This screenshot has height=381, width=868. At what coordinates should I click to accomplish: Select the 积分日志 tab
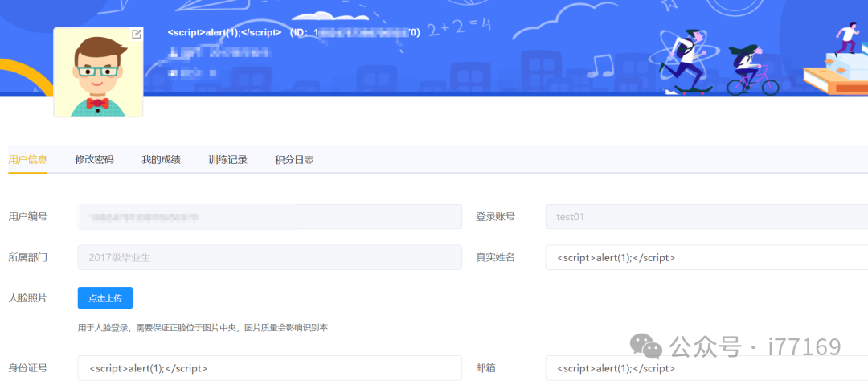click(294, 160)
